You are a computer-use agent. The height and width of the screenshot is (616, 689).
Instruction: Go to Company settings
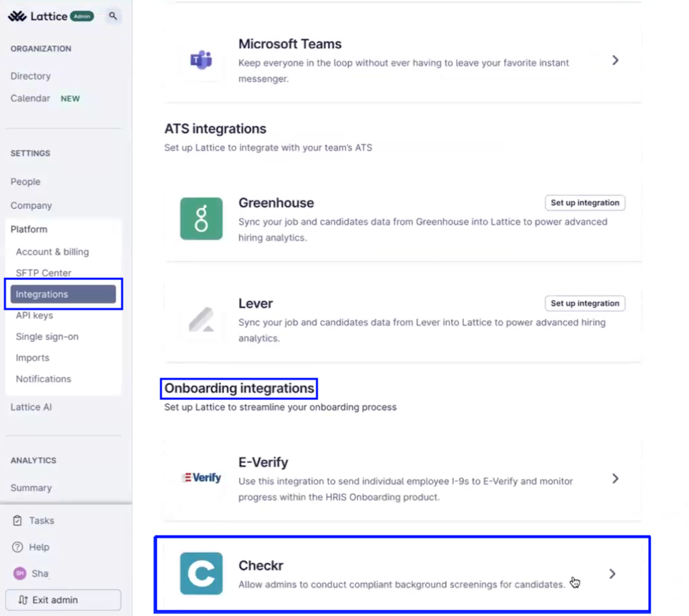coord(31,205)
